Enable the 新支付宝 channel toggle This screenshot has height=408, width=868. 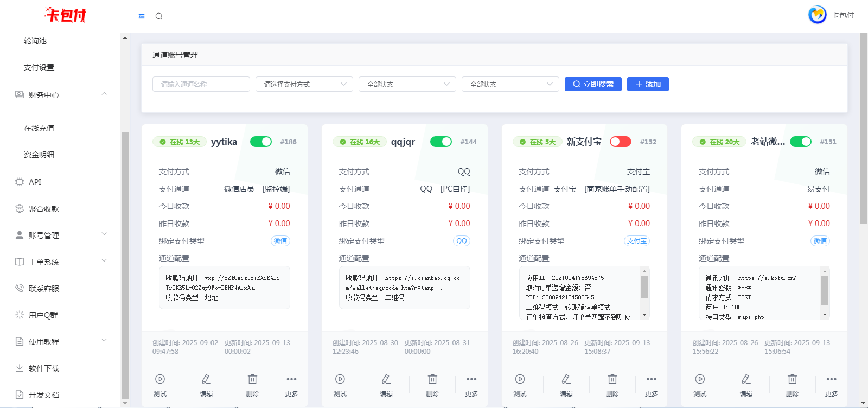[x=621, y=142]
